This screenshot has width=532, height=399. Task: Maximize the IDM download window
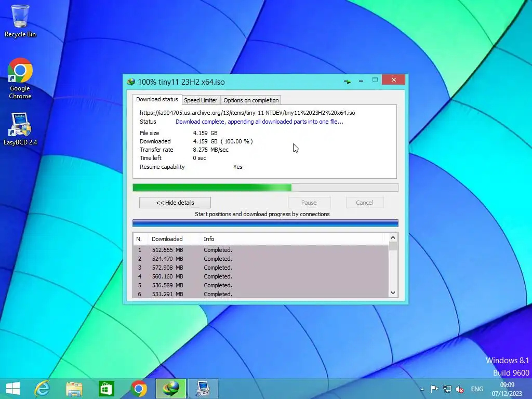[x=375, y=79]
